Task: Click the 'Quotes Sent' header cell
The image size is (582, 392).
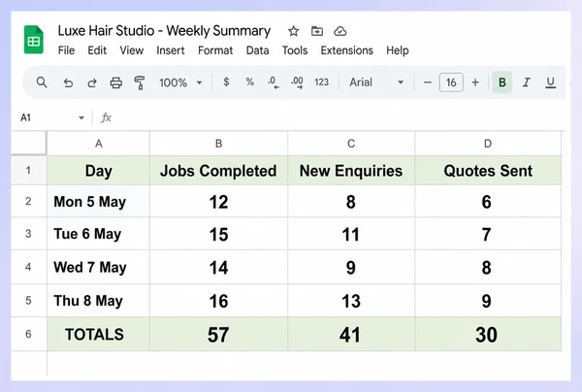Action: (x=488, y=171)
